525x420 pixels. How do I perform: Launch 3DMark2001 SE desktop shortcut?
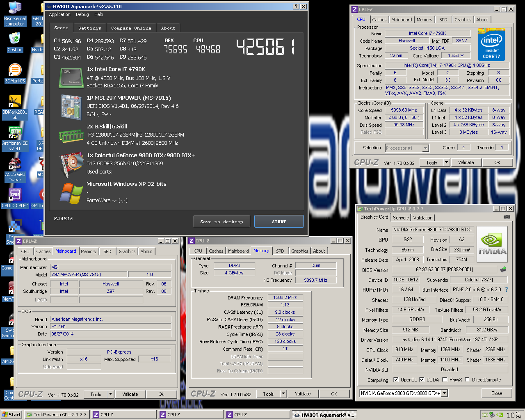(15, 107)
